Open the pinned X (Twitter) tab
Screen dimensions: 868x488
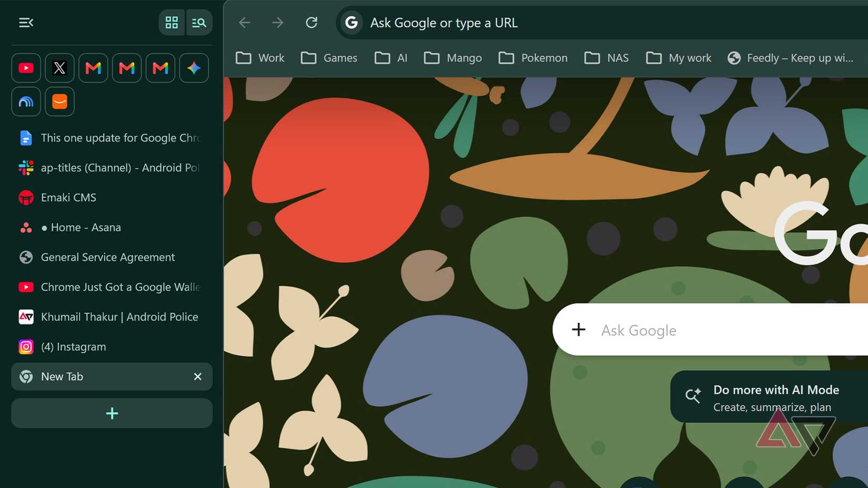(x=59, y=68)
